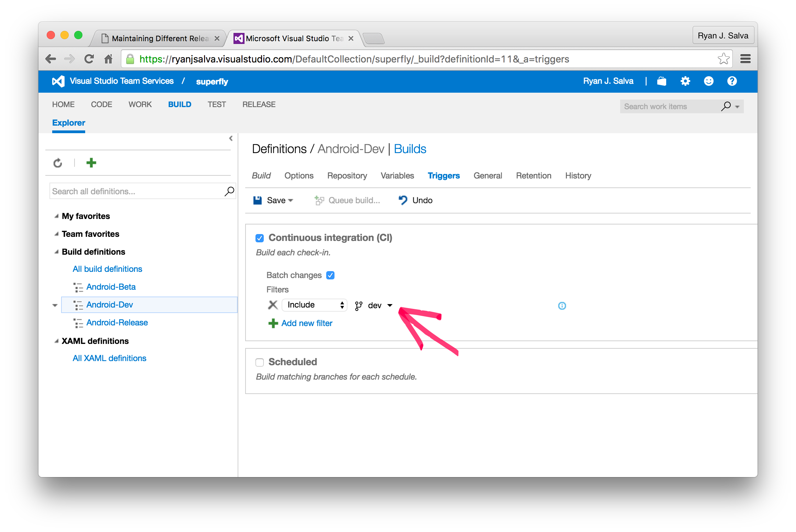This screenshot has height=532, width=796.
Task: Remove the dev filter with X icon
Action: (273, 305)
